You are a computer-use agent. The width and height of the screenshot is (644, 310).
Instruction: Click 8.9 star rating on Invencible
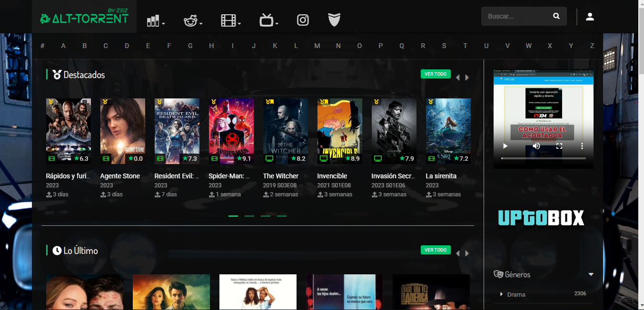(352, 158)
